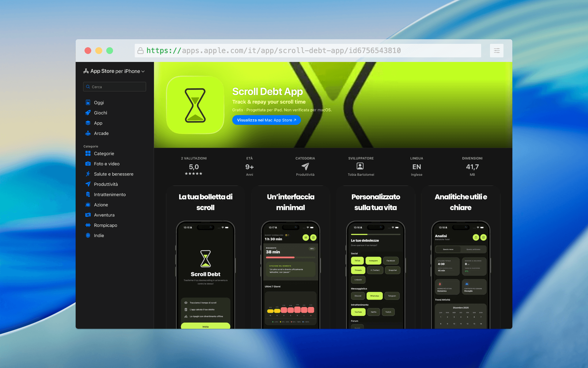Click the Giochi rocket icon

coord(88,113)
